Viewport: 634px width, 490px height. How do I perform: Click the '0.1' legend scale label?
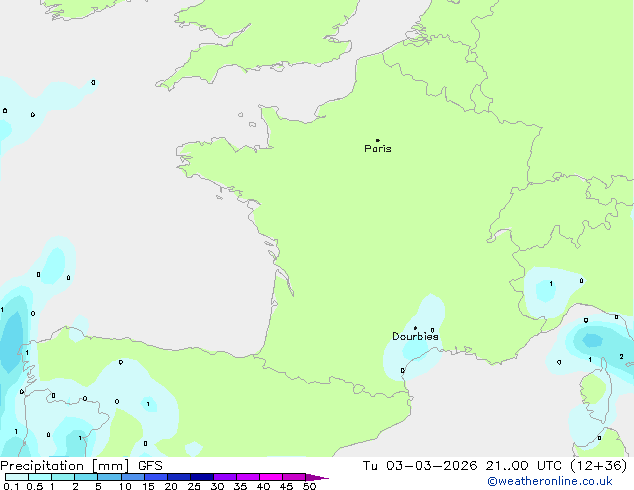[11, 486]
